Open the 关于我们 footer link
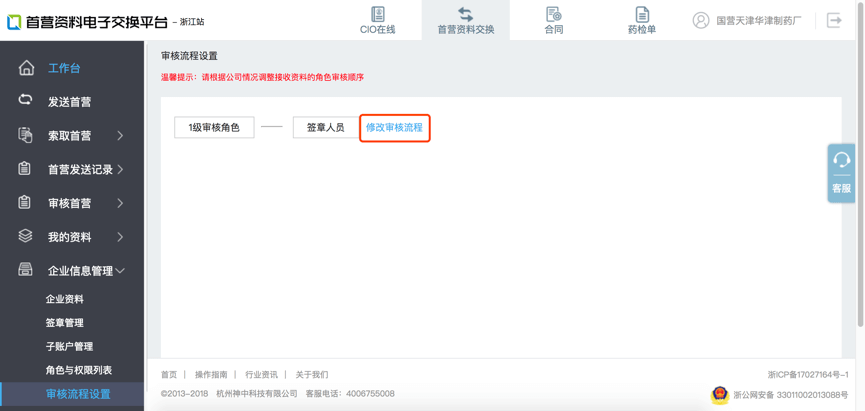This screenshot has width=865, height=411. (312, 375)
